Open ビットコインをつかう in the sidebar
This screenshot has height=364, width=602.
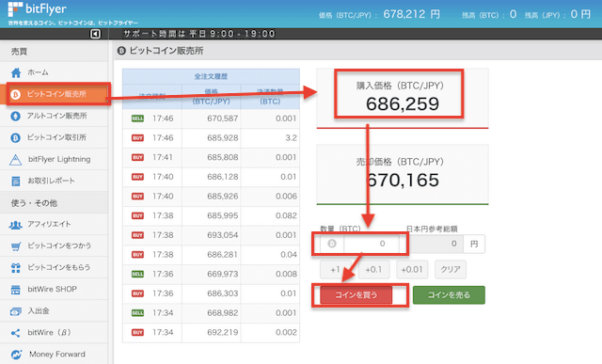pyautogui.click(x=54, y=245)
